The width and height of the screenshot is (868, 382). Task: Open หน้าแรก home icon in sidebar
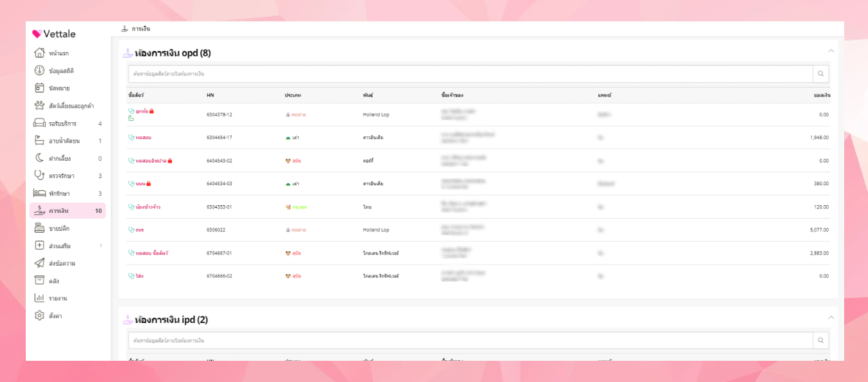39,53
